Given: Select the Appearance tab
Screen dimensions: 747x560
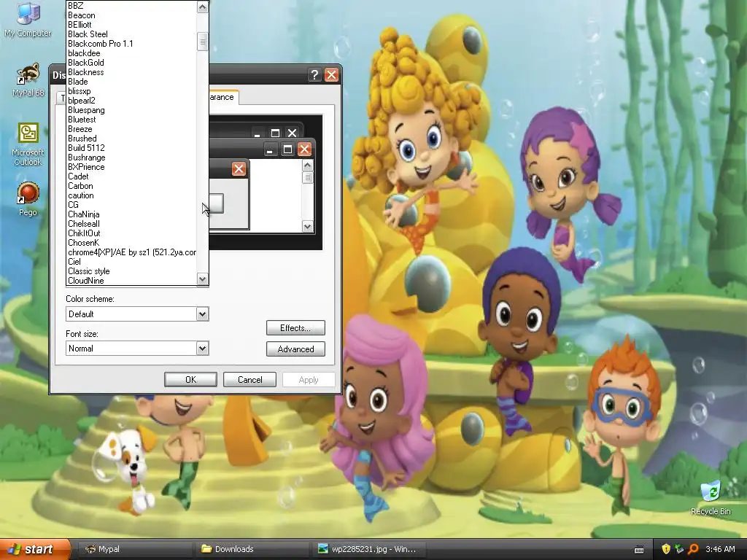Looking at the screenshot, I should [x=223, y=97].
